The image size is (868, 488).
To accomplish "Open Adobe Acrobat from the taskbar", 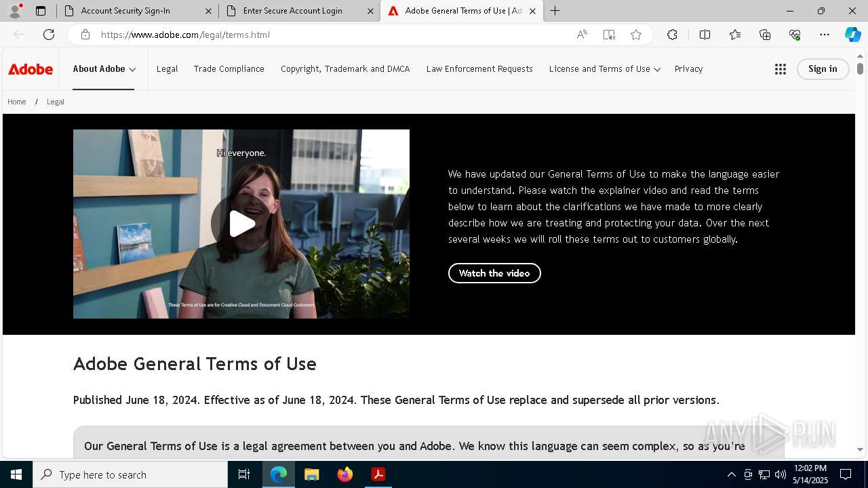I will (x=378, y=474).
